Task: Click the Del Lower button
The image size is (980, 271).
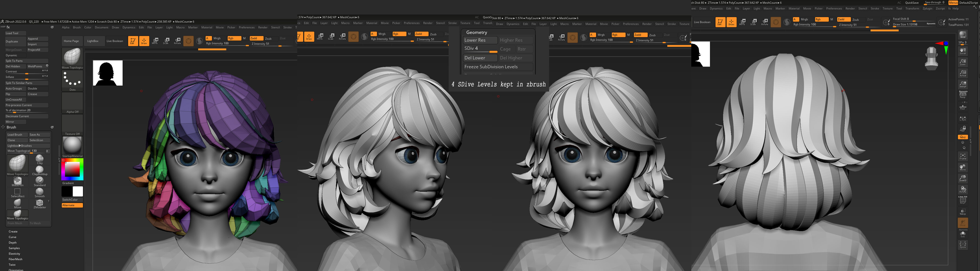Action: [x=480, y=58]
